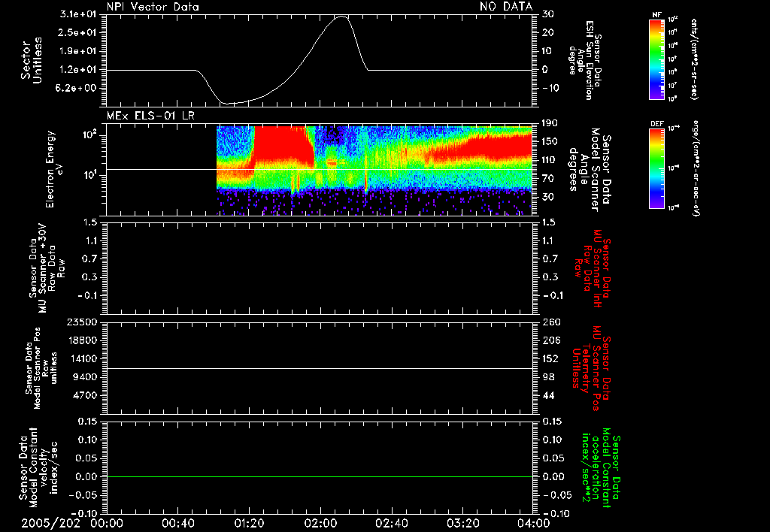Click the '3.1e+01' sector axis value
The width and height of the screenshot is (770, 532).
(78, 14)
